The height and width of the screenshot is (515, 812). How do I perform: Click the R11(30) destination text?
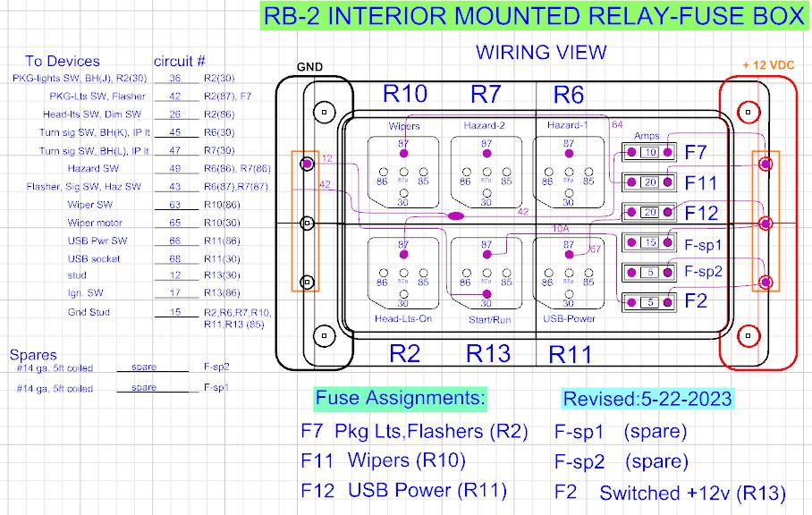222,258
